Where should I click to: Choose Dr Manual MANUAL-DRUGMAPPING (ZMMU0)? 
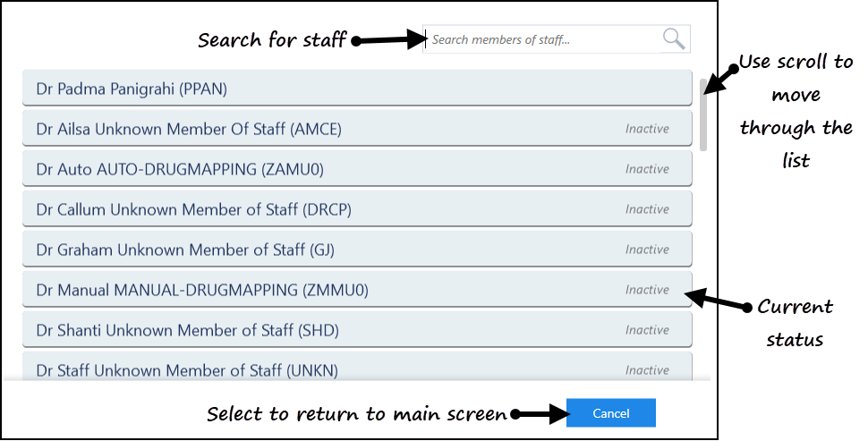tap(357, 290)
